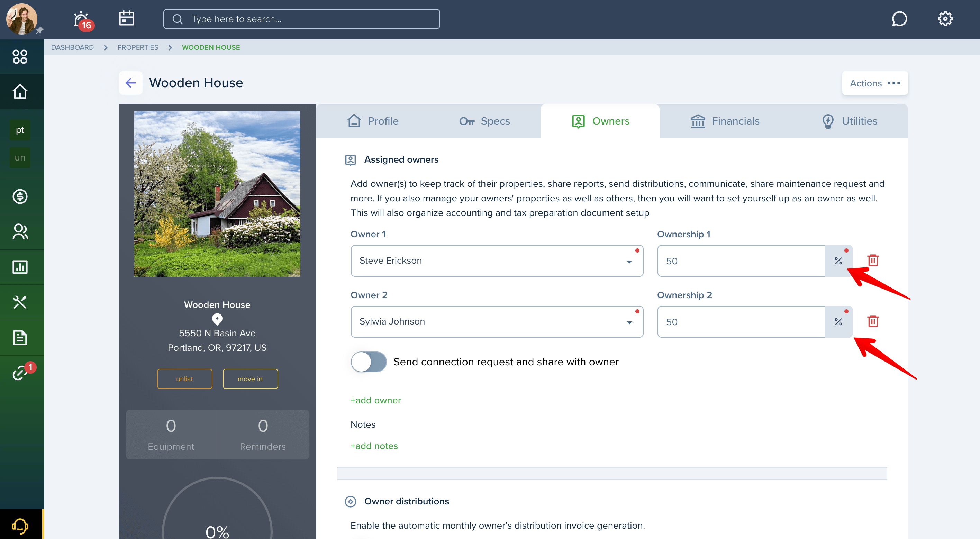Click the '5550 N Basin Ave' address text
980x539 pixels.
pos(217,333)
